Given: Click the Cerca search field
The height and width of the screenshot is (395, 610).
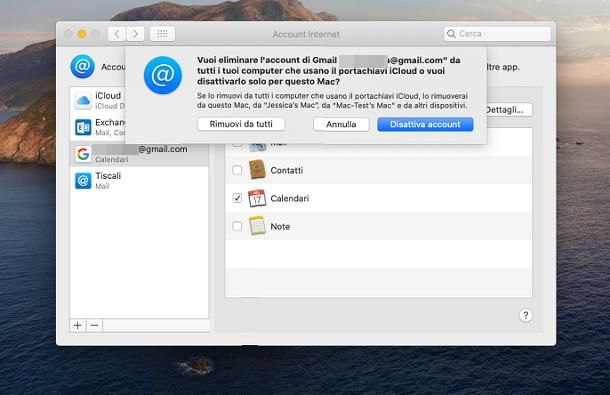Looking at the screenshot, I should click(497, 34).
